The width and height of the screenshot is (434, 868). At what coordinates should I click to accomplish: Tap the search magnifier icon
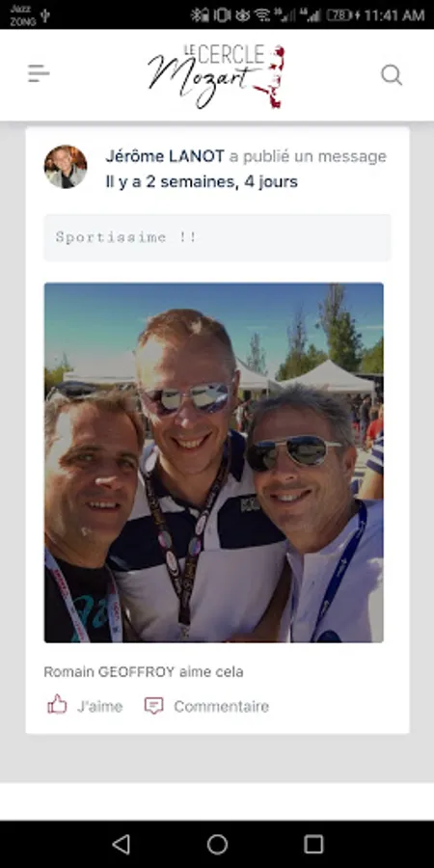pyautogui.click(x=392, y=74)
